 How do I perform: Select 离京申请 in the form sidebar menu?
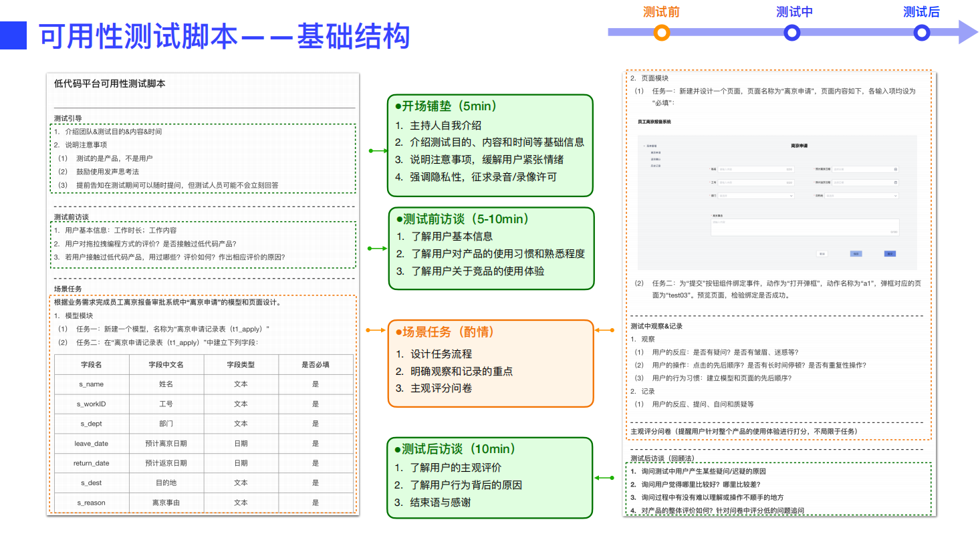coord(655,152)
